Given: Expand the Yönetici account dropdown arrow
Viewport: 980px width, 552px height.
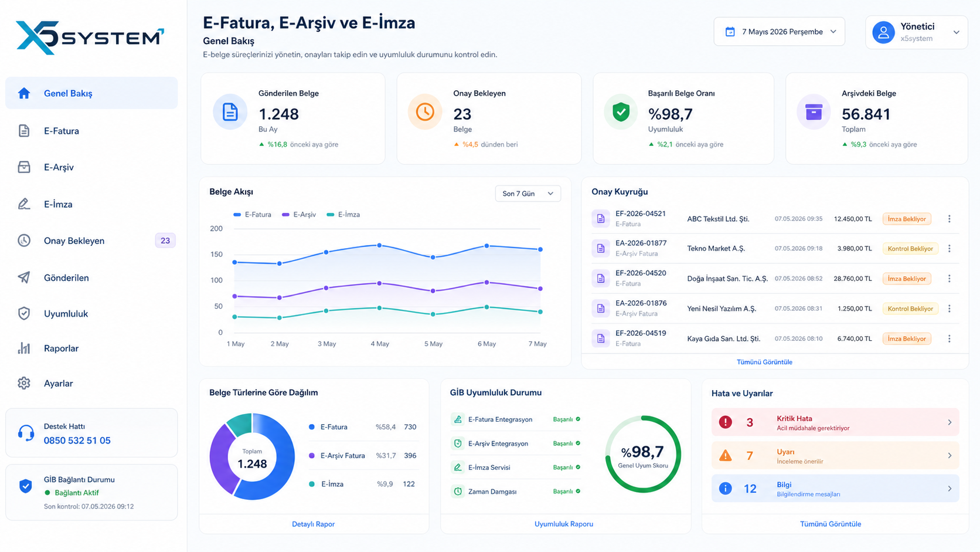Looking at the screenshot, I should click(x=957, y=32).
